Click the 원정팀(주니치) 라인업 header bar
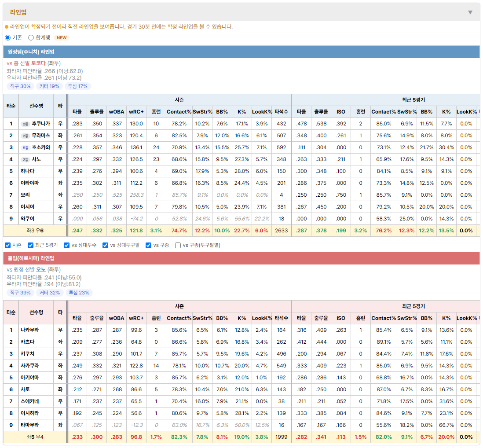The width and height of the screenshot is (483, 448). 241,52
